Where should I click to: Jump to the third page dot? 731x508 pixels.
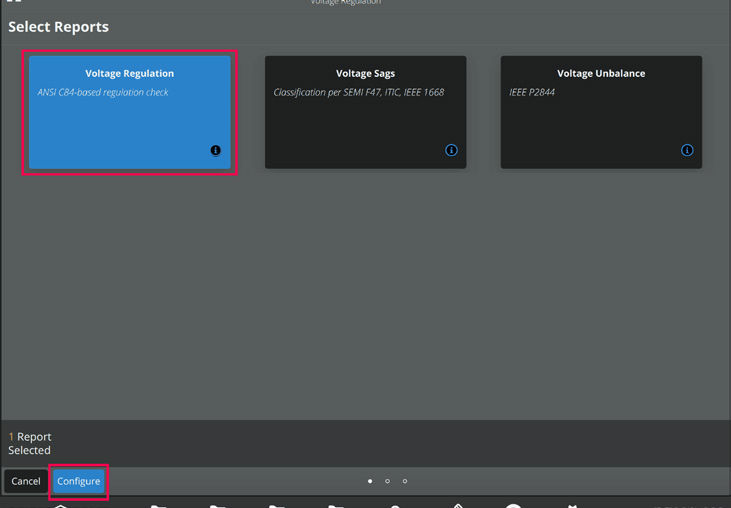pyautogui.click(x=405, y=481)
